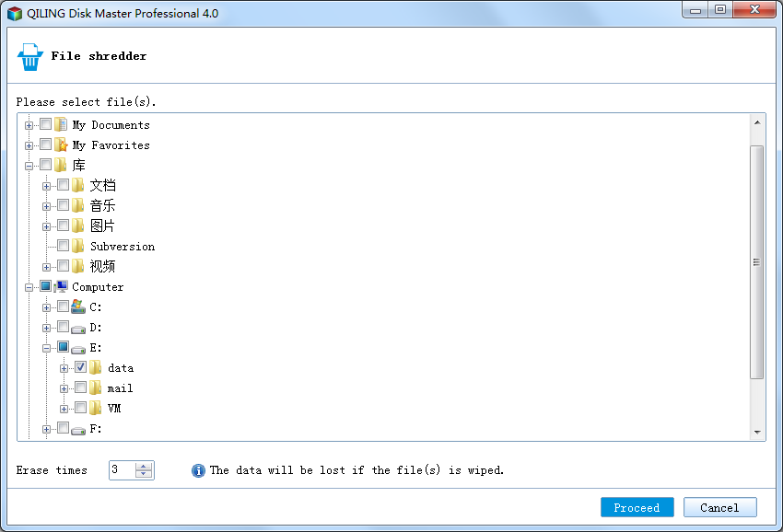Click the File shredder icon

[x=29, y=57]
